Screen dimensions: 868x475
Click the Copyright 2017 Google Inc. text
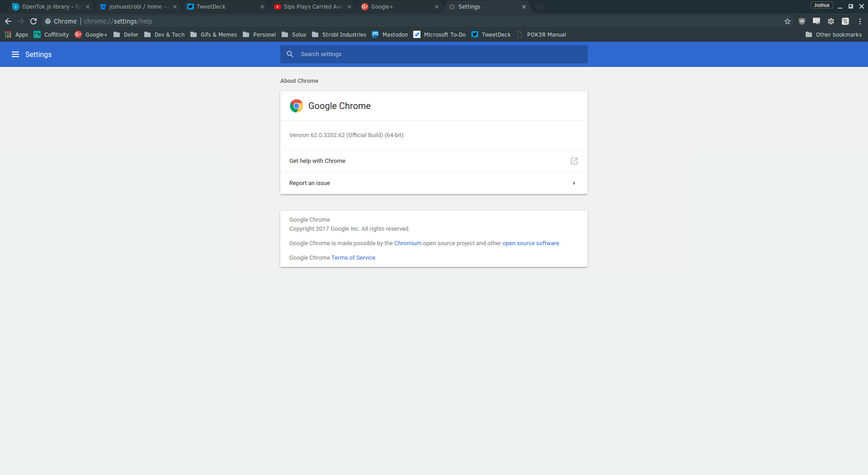pyautogui.click(x=349, y=229)
